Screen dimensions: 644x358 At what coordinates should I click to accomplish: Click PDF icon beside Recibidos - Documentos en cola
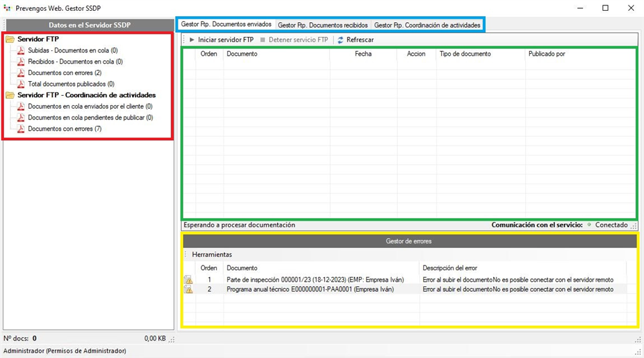click(x=21, y=62)
